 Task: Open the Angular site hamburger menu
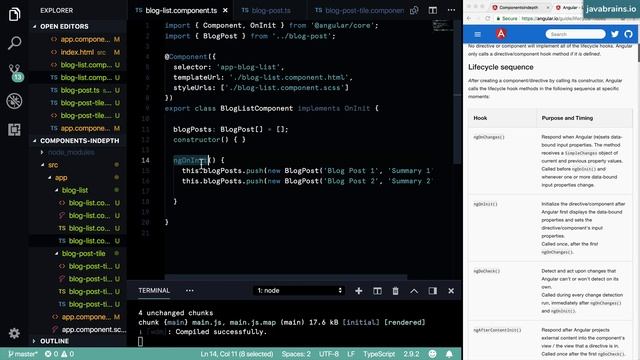point(478,34)
